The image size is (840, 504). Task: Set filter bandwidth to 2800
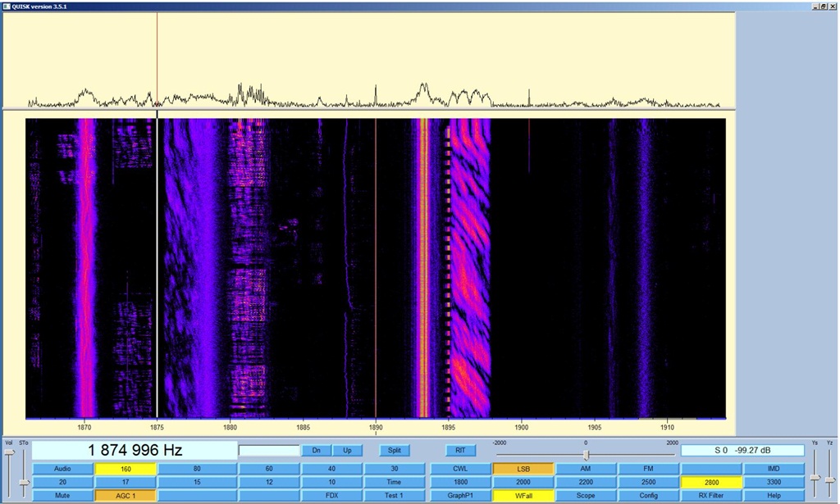click(x=711, y=482)
